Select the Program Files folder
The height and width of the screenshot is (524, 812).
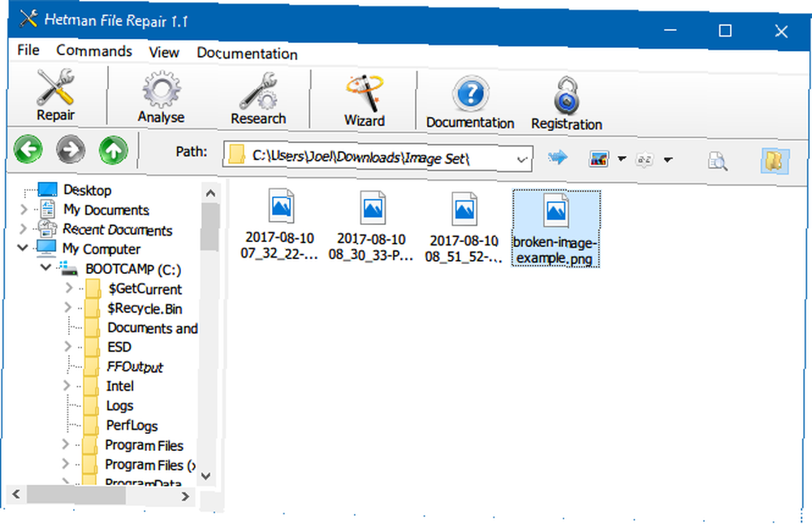coord(144,446)
